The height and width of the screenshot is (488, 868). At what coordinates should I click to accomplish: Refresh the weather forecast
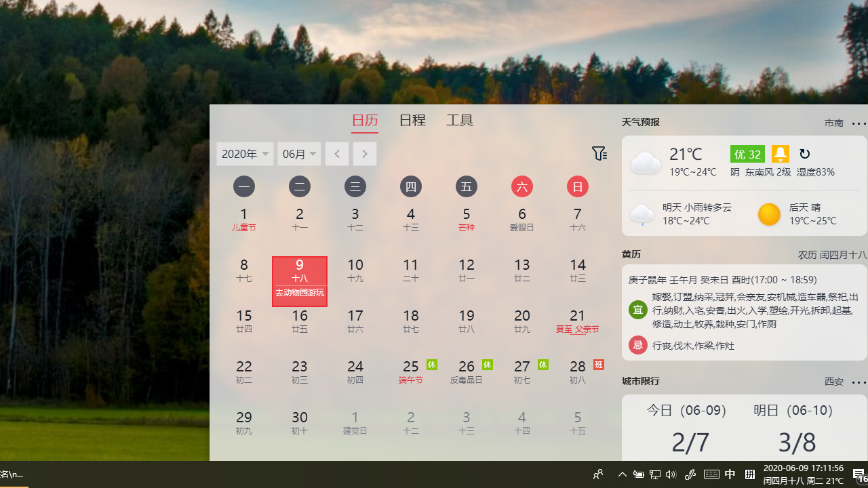tap(804, 154)
